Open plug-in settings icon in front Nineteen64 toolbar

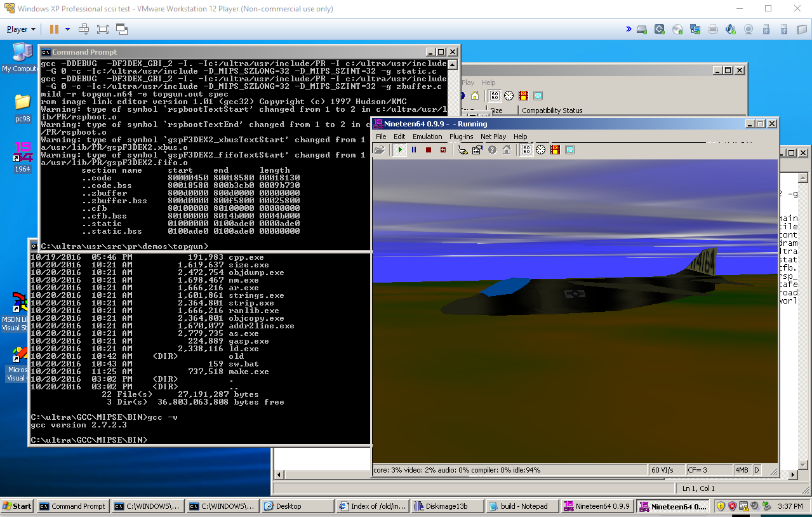463,150
